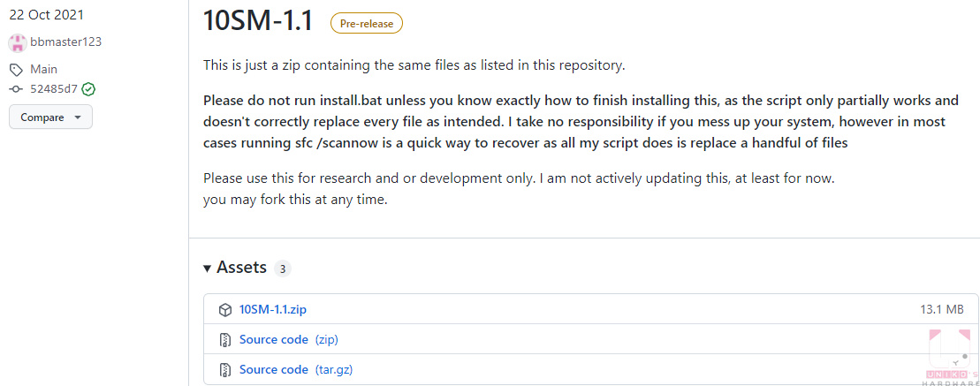Click the UNIKO's Hardware watermark logo
980x386 pixels.
tap(951, 356)
